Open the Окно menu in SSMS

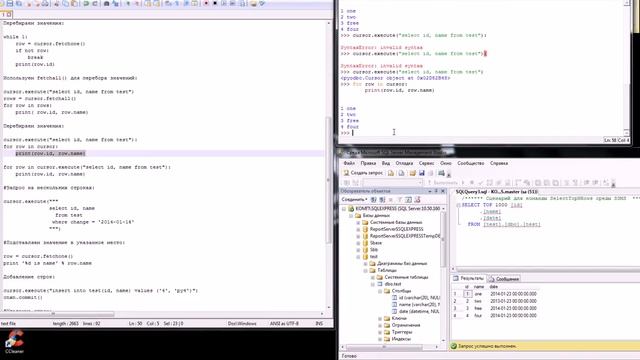coord(446,163)
